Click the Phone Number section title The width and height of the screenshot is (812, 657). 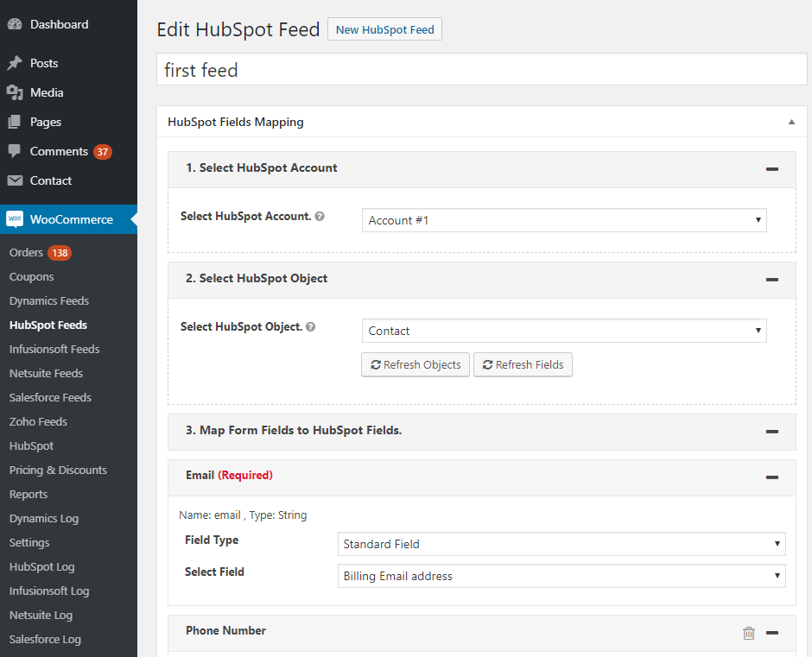coord(225,630)
